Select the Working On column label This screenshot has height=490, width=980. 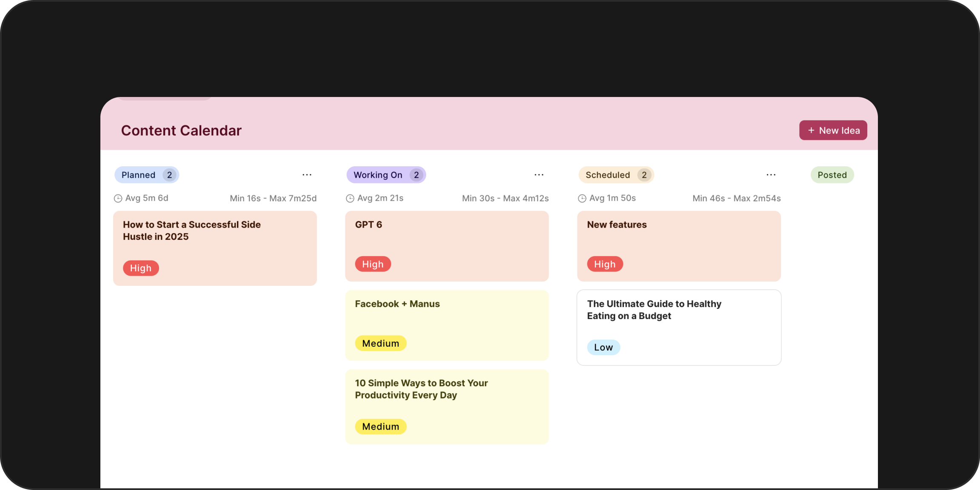click(x=378, y=175)
